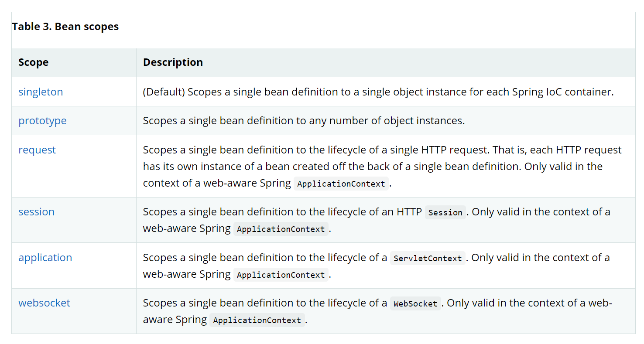Go to the application scope link
Viewport: 644px width, 344px height.
pyautogui.click(x=45, y=258)
